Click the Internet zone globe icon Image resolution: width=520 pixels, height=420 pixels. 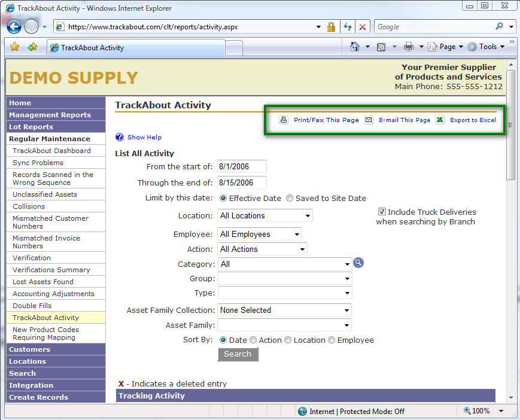point(302,412)
